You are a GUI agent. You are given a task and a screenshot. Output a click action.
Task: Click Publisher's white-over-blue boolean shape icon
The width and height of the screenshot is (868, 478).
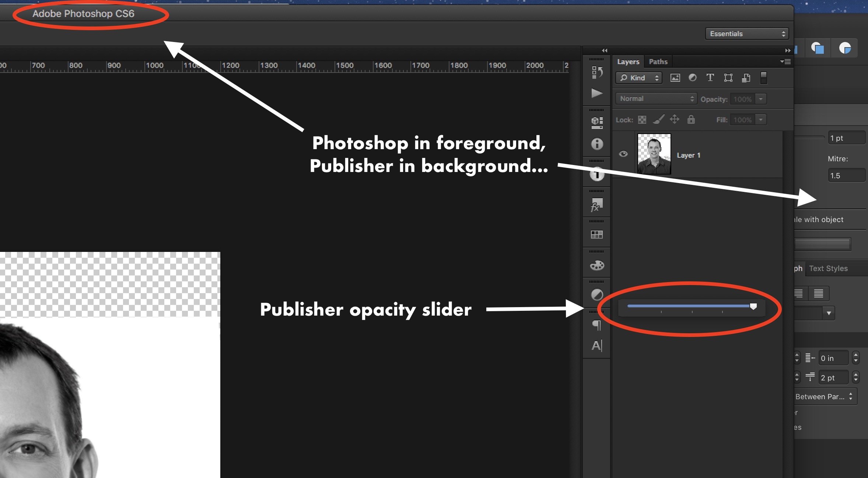click(818, 48)
